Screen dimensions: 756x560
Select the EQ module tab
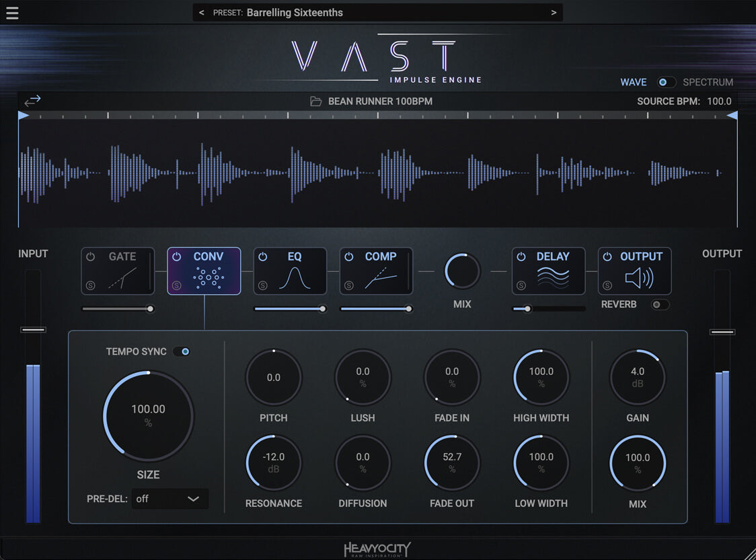[x=290, y=271]
